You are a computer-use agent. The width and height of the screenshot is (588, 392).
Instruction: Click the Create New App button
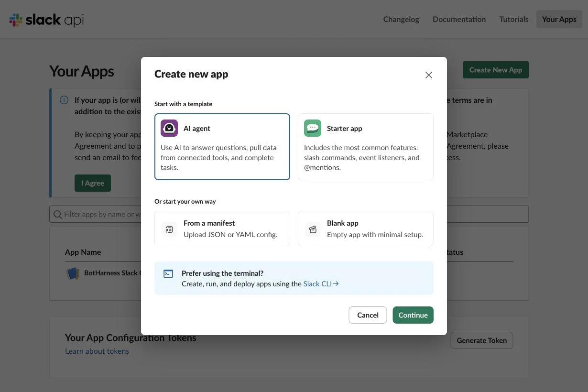[496, 70]
